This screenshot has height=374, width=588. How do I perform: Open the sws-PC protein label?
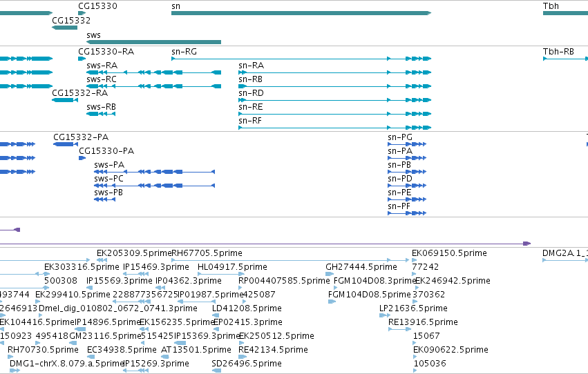tap(108, 179)
